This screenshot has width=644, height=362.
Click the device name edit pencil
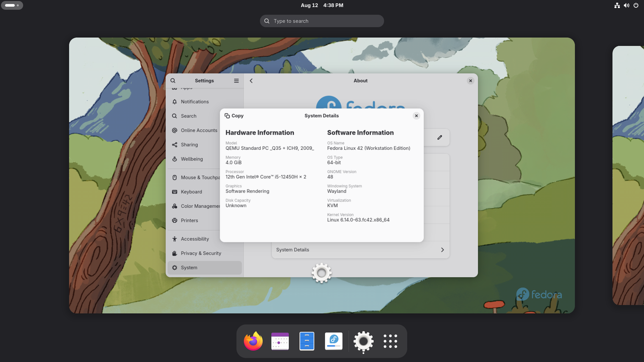[439, 137]
